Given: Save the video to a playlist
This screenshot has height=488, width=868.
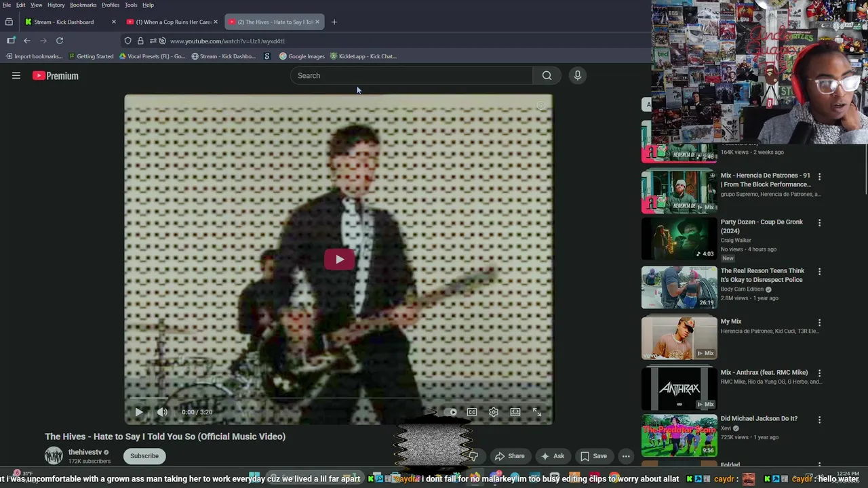Looking at the screenshot, I should coord(594,456).
